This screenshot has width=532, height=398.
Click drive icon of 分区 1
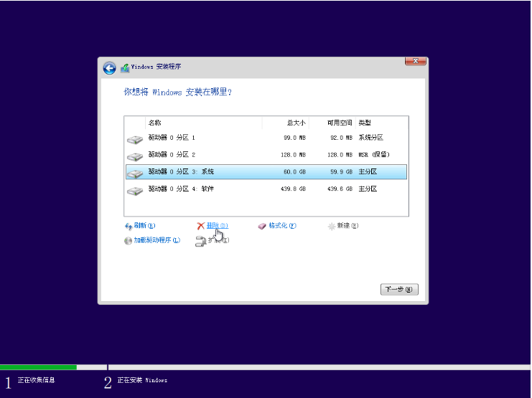tap(135, 139)
